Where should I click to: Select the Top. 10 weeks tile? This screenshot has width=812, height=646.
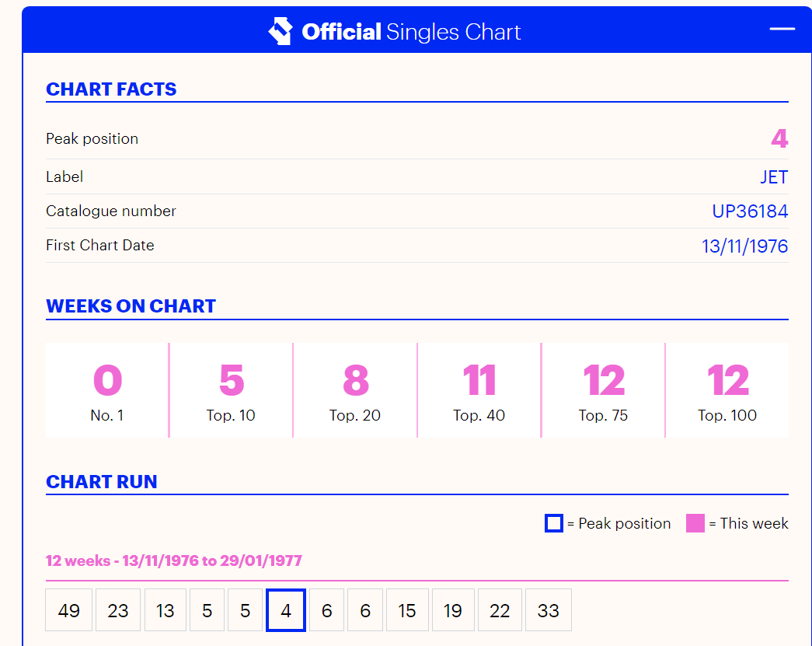pyautogui.click(x=231, y=390)
